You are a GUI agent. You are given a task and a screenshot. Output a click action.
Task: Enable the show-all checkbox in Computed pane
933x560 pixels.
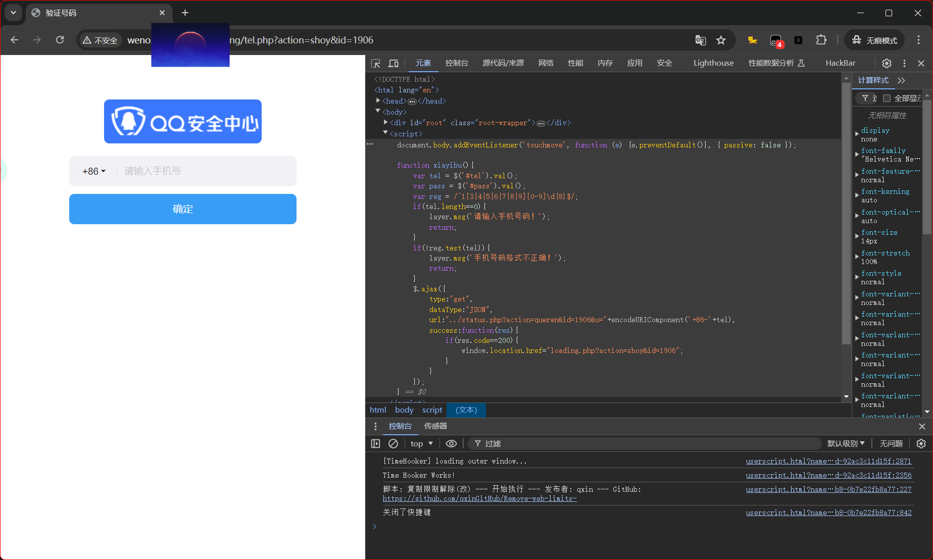click(x=887, y=98)
